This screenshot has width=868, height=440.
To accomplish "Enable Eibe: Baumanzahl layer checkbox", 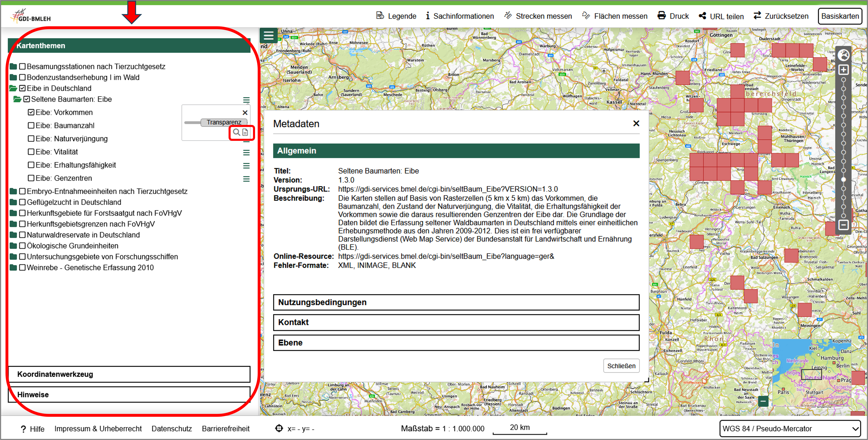I will coord(31,125).
